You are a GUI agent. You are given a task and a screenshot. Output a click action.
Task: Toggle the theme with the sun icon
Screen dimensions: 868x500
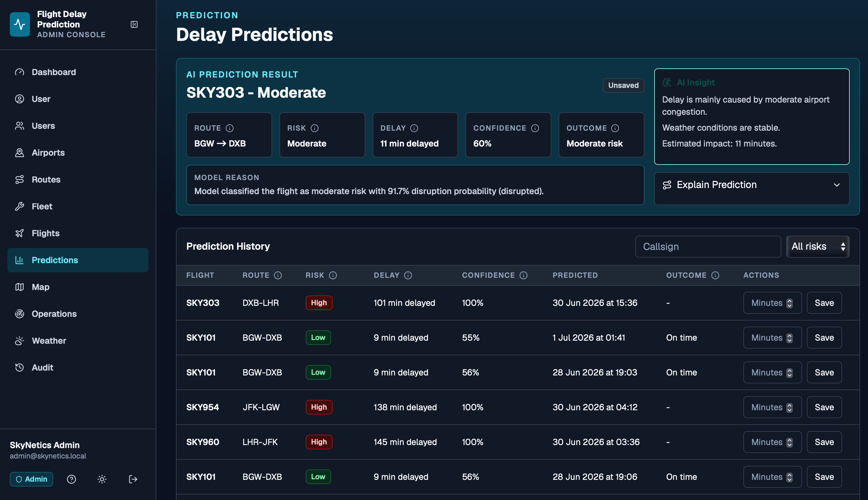pyautogui.click(x=102, y=479)
